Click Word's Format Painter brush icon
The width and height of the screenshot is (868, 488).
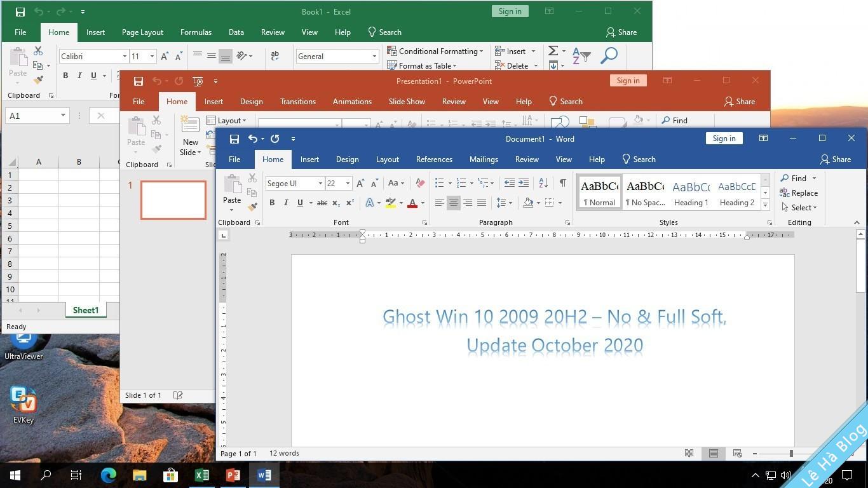pyautogui.click(x=252, y=207)
